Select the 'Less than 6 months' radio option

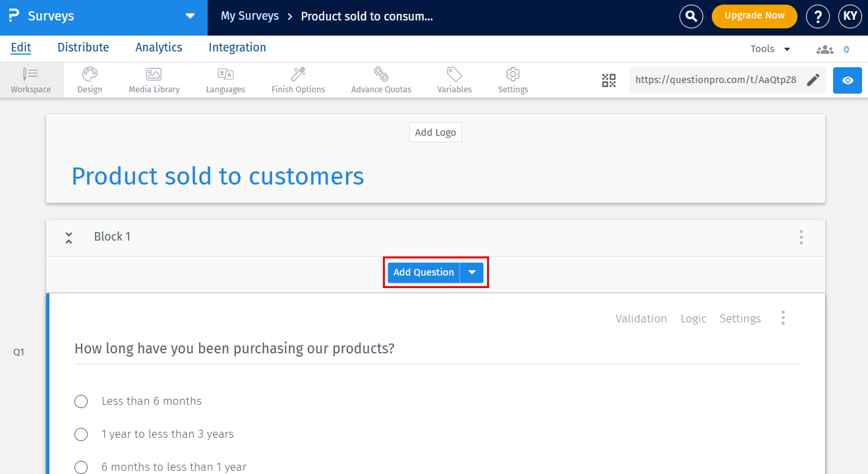click(x=81, y=401)
